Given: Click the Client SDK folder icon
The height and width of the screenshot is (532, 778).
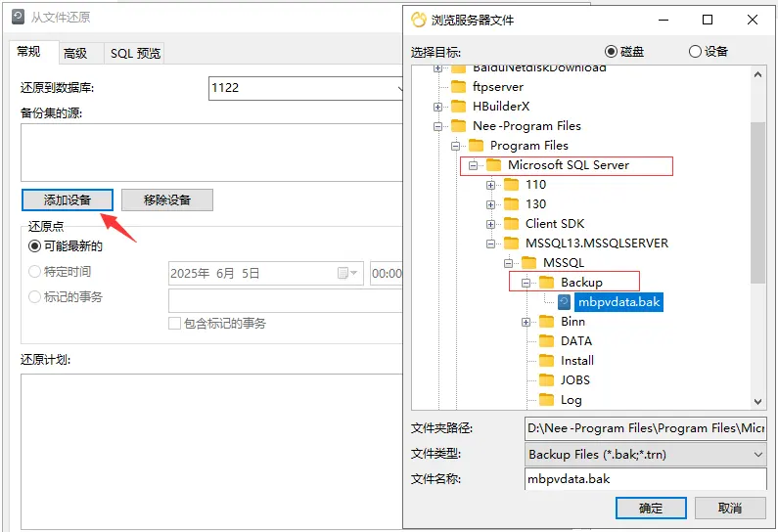Looking at the screenshot, I should pyautogui.click(x=511, y=224).
